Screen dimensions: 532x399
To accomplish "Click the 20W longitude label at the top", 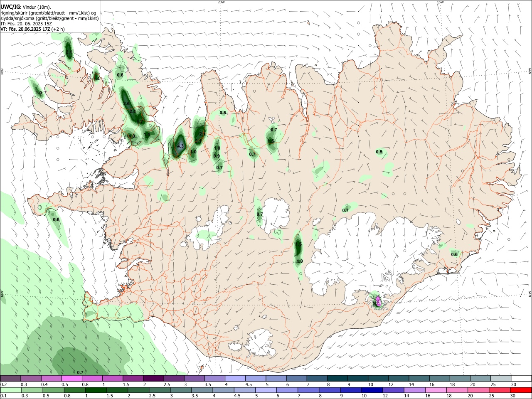I will (x=221, y=2).
